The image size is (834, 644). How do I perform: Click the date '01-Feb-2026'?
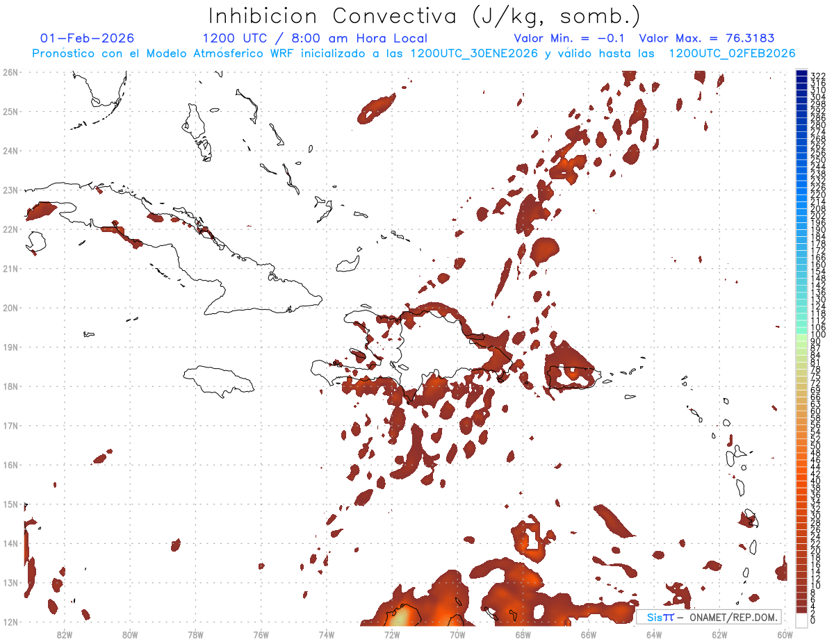click(x=88, y=38)
